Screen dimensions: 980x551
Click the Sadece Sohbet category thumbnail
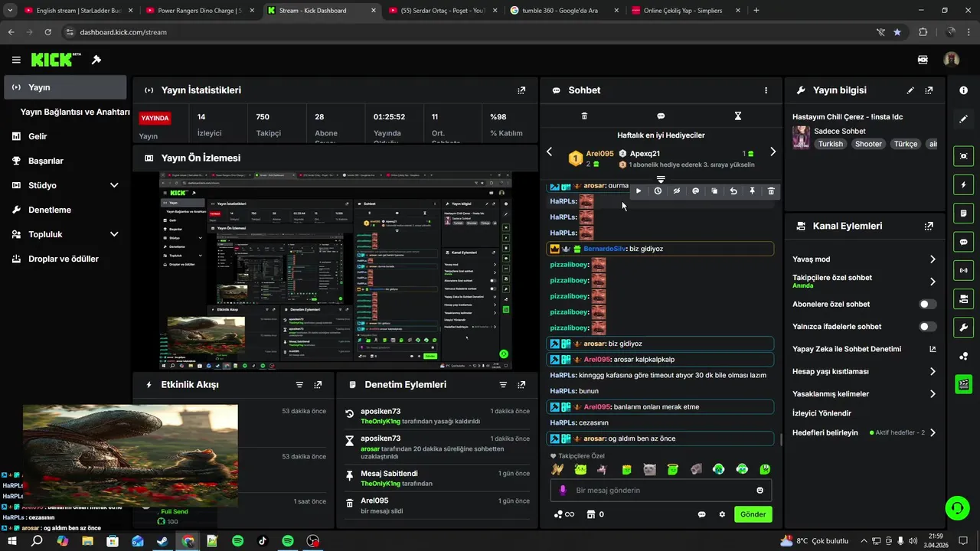[801, 137]
